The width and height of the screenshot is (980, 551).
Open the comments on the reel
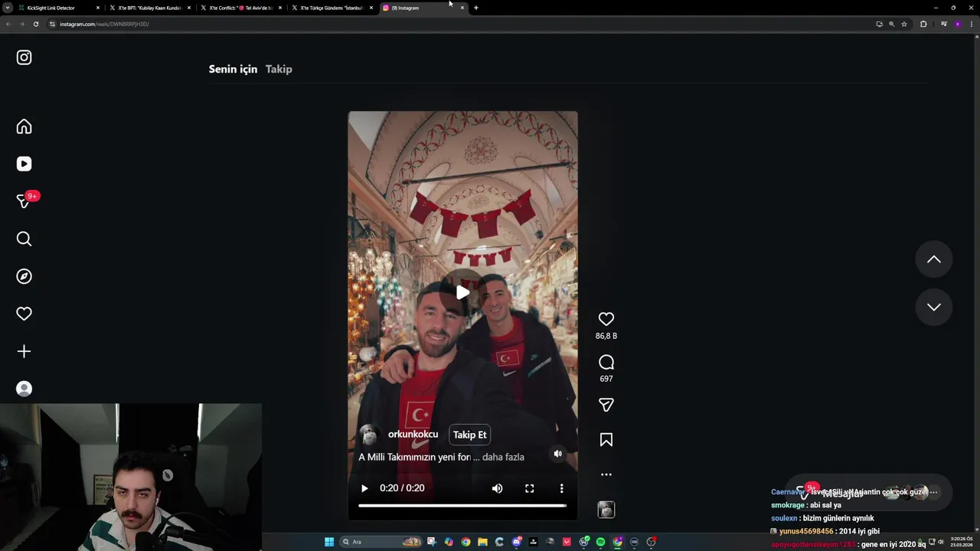tap(606, 362)
